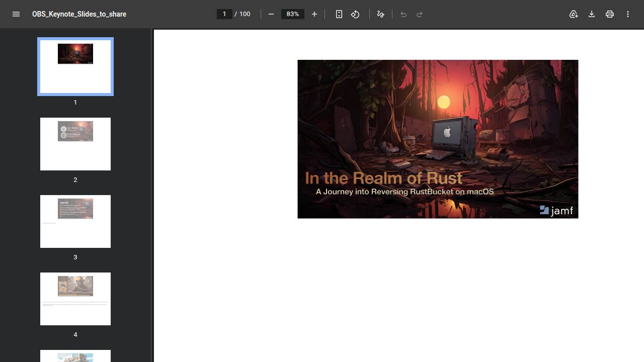The height and width of the screenshot is (362, 644).
Task: Go to page 4 thumbnail
Action: coord(75,299)
